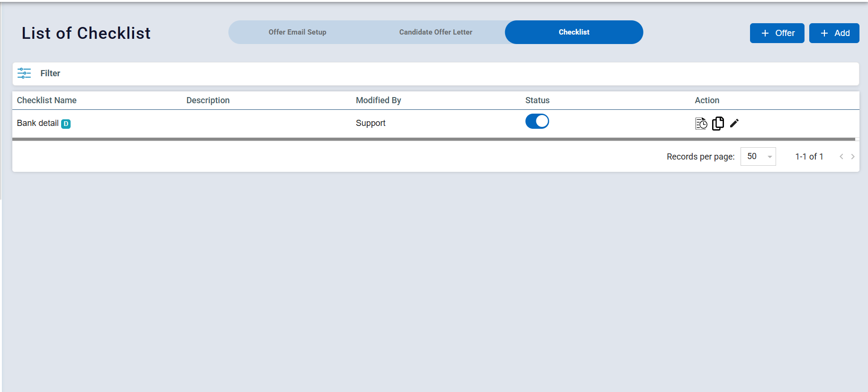
Task: Click the Checklist Name column header
Action: coord(46,100)
